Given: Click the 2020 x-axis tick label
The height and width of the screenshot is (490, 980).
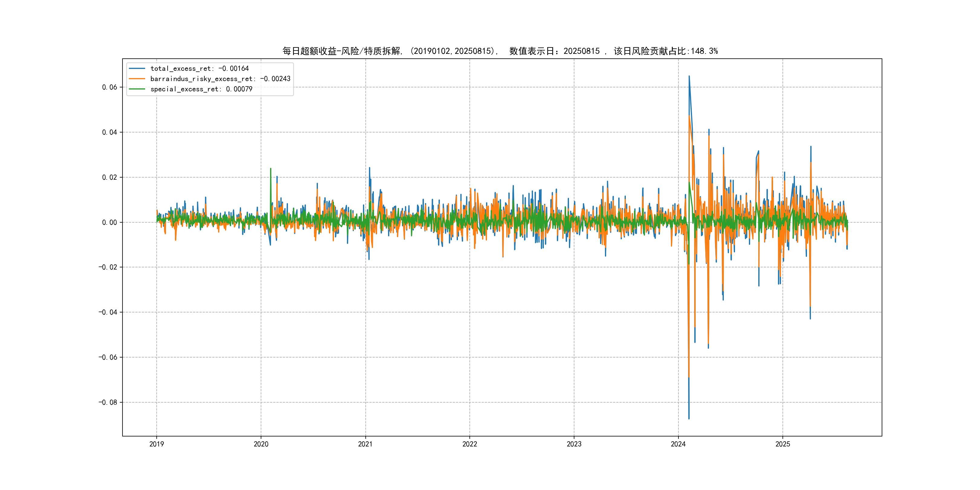Looking at the screenshot, I should point(261,444).
